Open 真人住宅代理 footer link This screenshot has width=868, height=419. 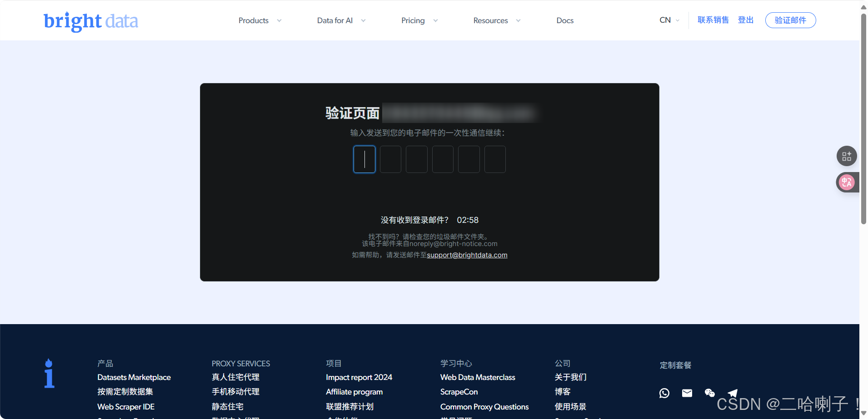tap(235, 377)
